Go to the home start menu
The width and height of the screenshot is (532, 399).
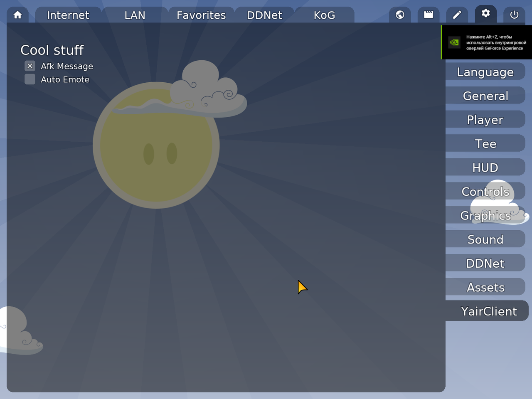click(17, 15)
